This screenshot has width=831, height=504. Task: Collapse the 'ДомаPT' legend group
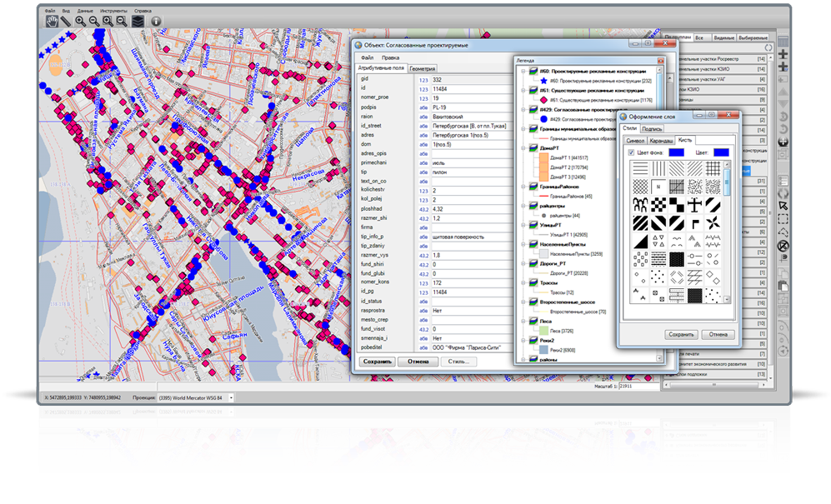[x=523, y=148]
